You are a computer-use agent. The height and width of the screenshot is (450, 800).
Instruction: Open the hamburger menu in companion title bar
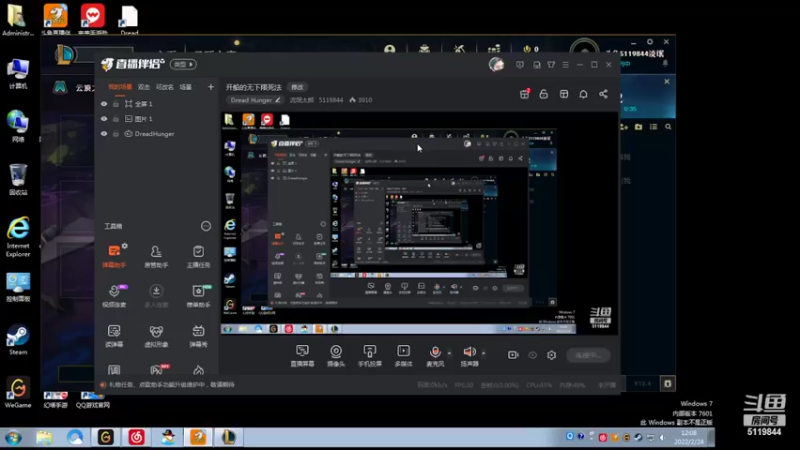coord(565,65)
